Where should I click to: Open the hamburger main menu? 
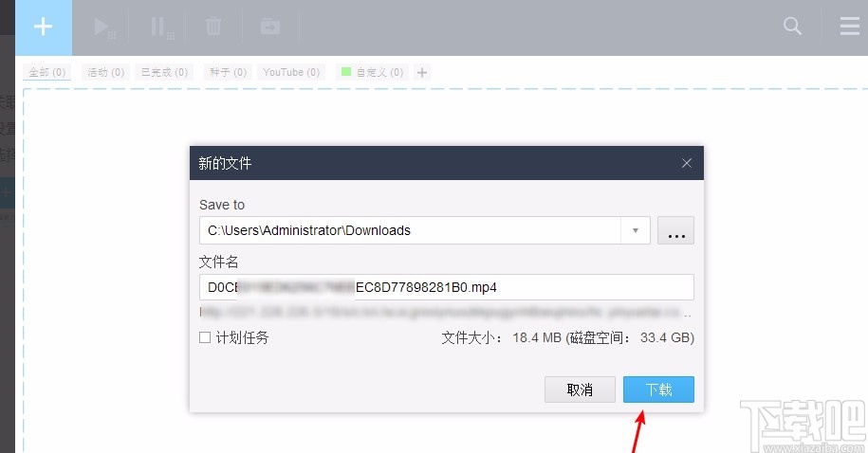coord(849,26)
